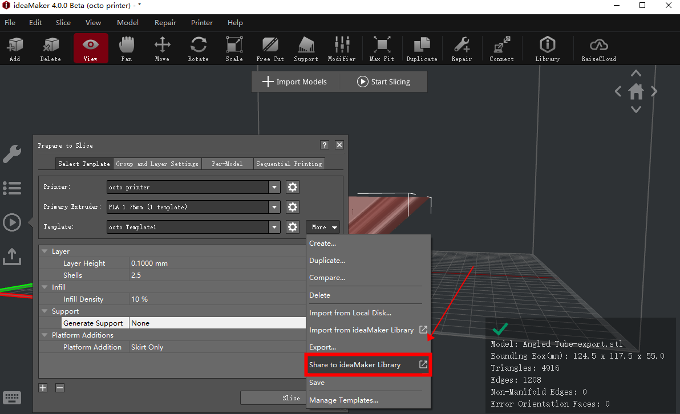This screenshot has width=680, height=414.
Task: Open Primary Extruder settings gear icon
Action: [293, 207]
